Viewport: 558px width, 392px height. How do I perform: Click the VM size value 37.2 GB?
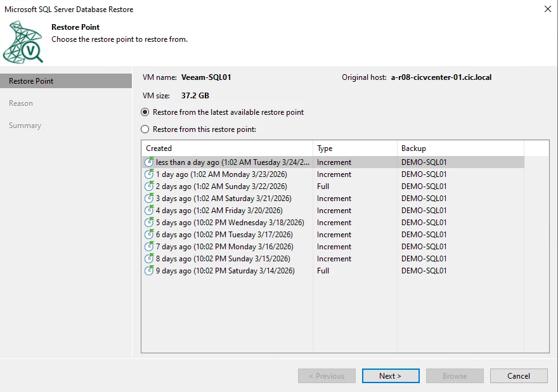(x=195, y=95)
